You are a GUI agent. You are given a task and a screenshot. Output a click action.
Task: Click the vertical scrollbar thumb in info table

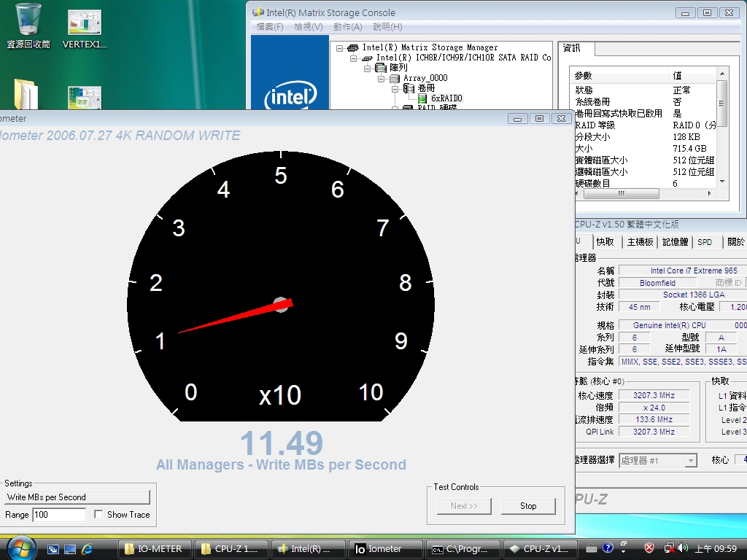(722, 104)
